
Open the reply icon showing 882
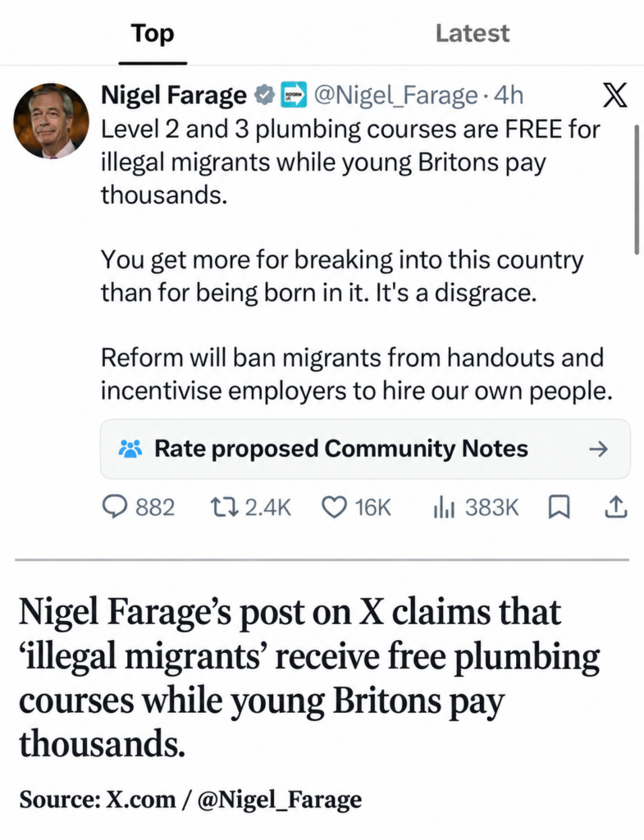pyautogui.click(x=115, y=507)
